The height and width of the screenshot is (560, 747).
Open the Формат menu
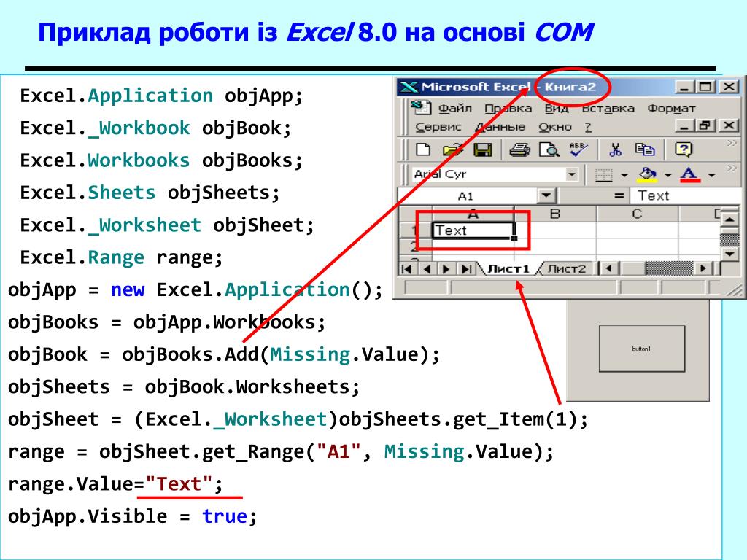pyautogui.click(x=671, y=109)
